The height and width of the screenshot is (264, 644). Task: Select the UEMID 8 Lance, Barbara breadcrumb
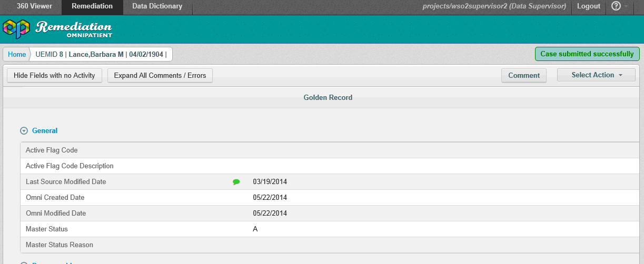coord(101,54)
